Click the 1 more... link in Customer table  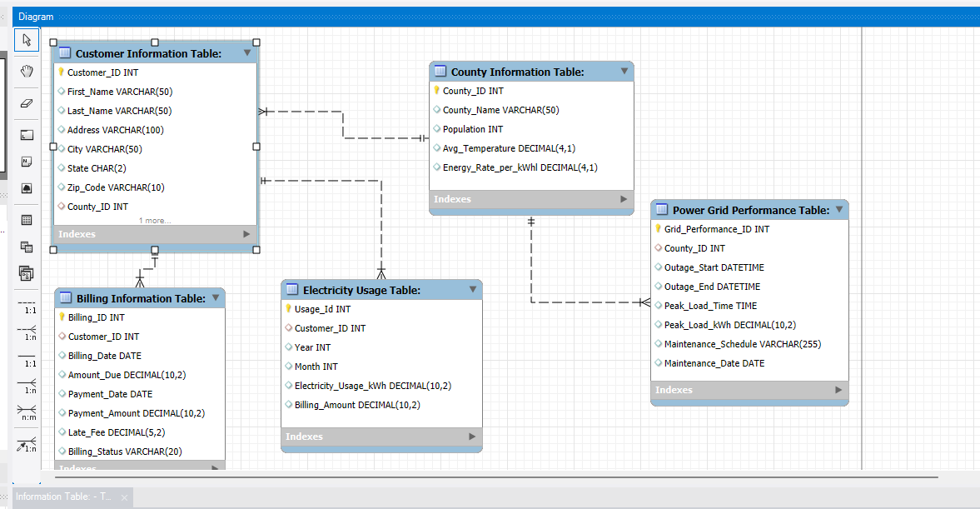152,220
